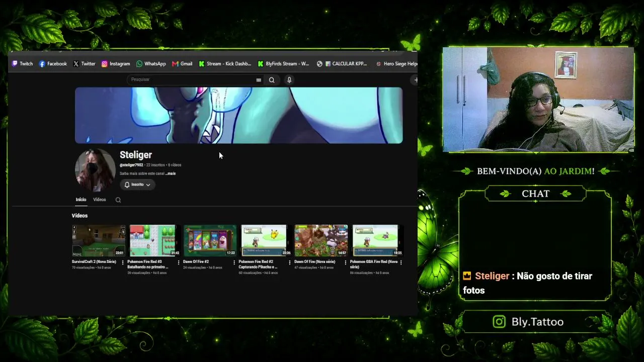
Task: Open options menu for SurvivalCraft 2 video
Action: coord(123,262)
